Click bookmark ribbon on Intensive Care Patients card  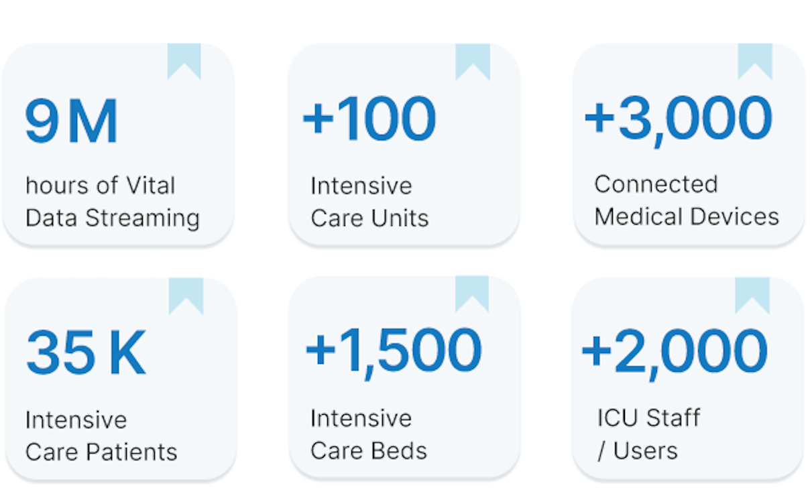tap(186, 296)
